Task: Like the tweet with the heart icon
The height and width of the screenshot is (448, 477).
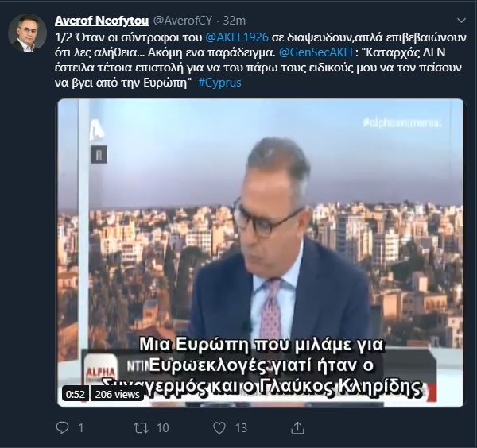Action: [x=219, y=428]
